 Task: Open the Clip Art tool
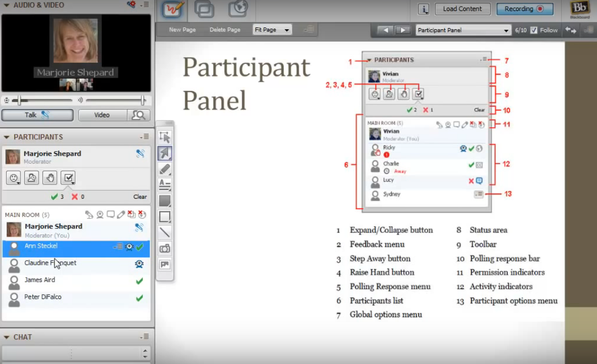click(165, 264)
